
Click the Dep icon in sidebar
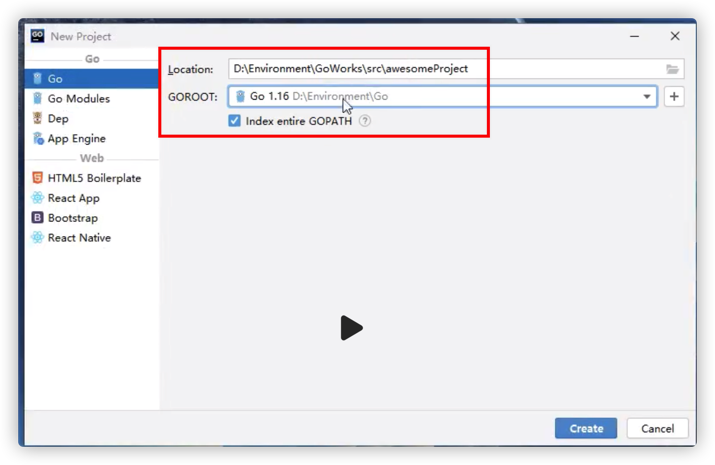click(x=37, y=118)
